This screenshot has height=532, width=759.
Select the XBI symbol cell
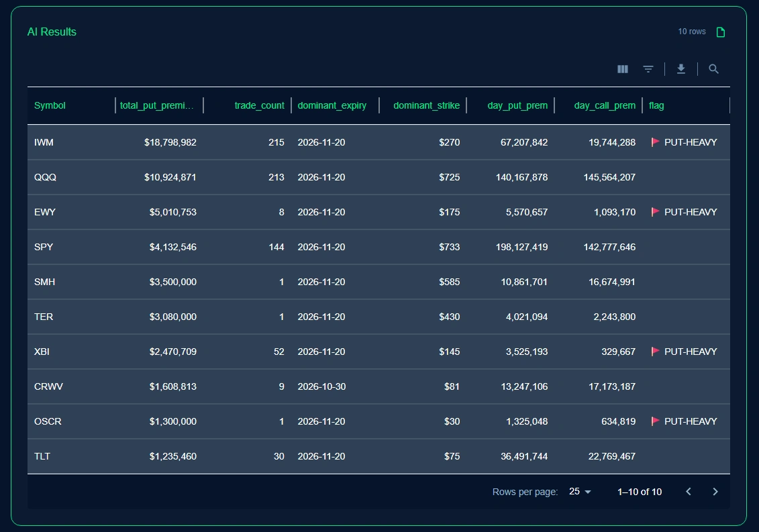tap(42, 352)
